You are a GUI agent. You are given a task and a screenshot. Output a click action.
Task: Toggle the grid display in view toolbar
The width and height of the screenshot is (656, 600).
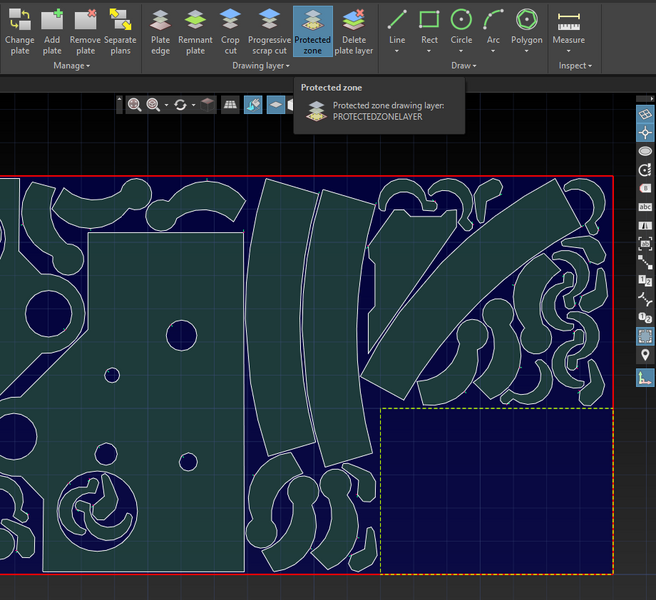(x=229, y=104)
